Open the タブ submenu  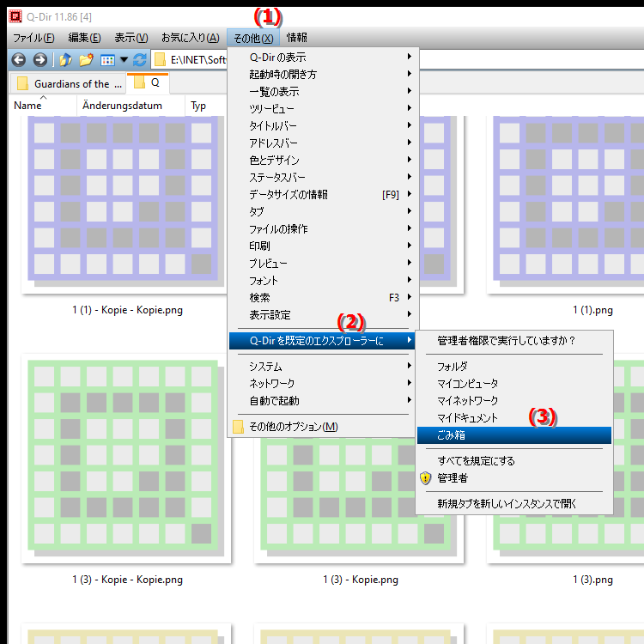(324, 211)
